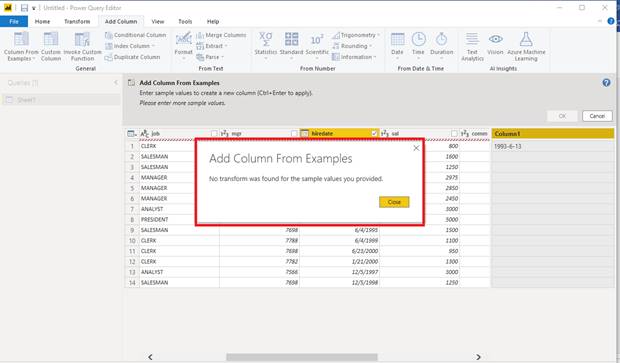Open the Help tab

click(213, 21)
